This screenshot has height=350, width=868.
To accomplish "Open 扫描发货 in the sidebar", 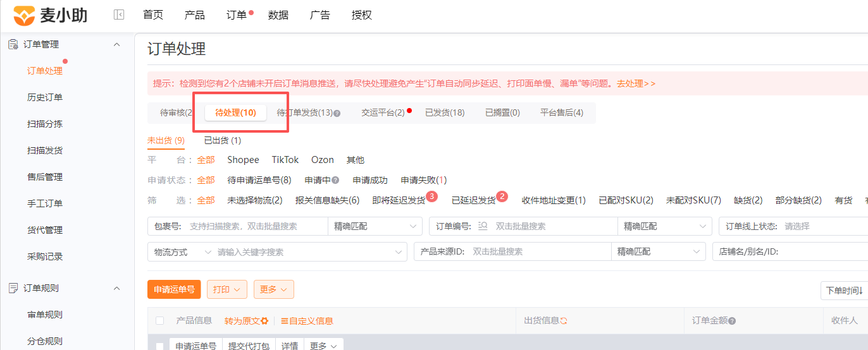I will pos(45,150).
